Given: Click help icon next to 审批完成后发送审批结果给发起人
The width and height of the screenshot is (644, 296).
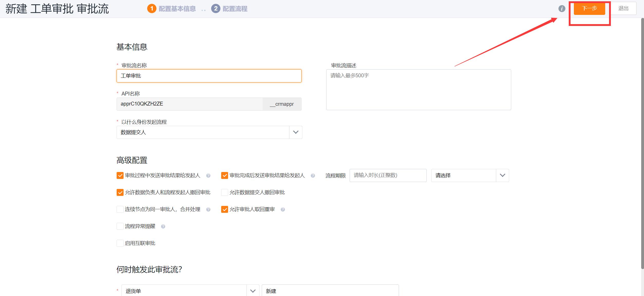Looking at the screenshot, I should point(313,176).
